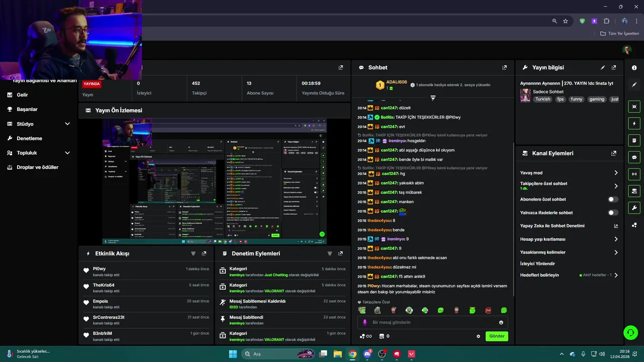This screenshot has height=362, width=644.
Task: Click the gift store icon below chat
Action: (381, 336)
